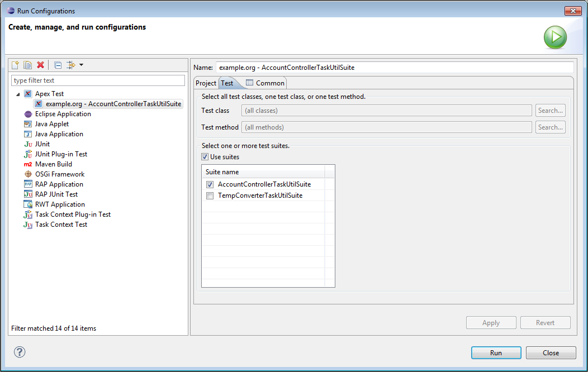This screenshot has width=588, height=372.
Task: Uncheck the AccountControllerTaskUtilSuite suite checkbox
Action: coord(210,184)
